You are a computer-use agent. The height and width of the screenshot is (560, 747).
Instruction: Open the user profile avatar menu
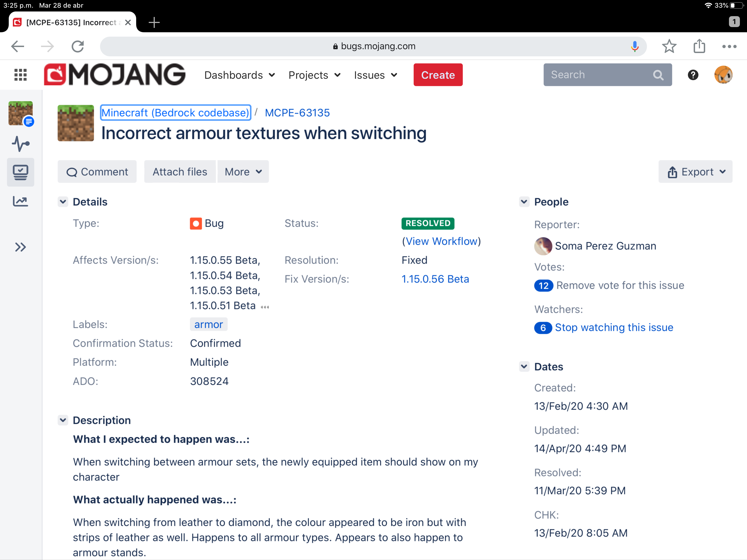[723, 75]
